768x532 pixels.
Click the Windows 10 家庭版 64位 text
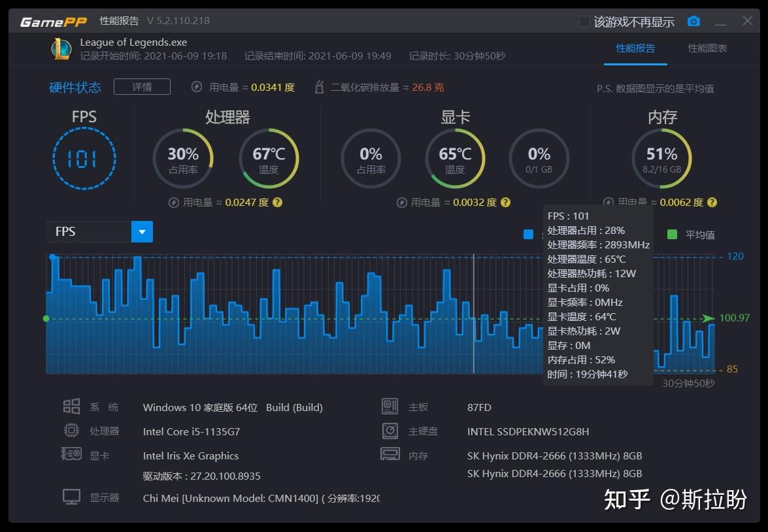click(200, 408)
